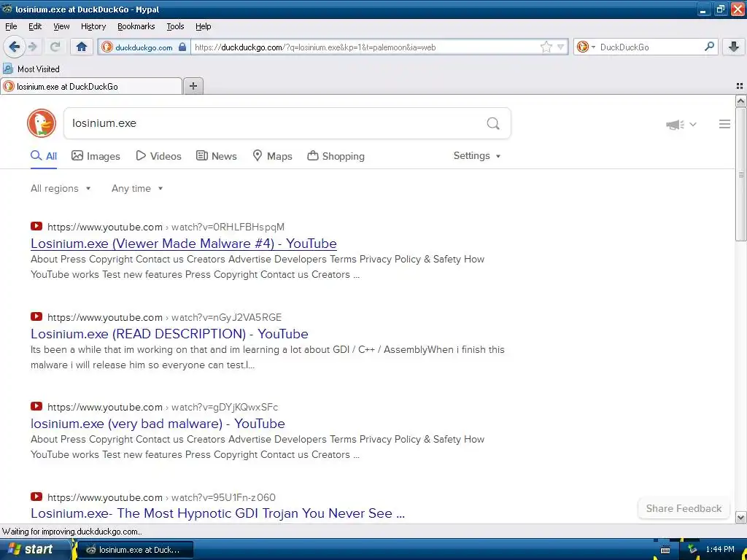The height and width of the screenshot is (560, 747).
Task: Open Losinium.exe (READ DESCRIPTION) result
Action: (x=169, y=334)
